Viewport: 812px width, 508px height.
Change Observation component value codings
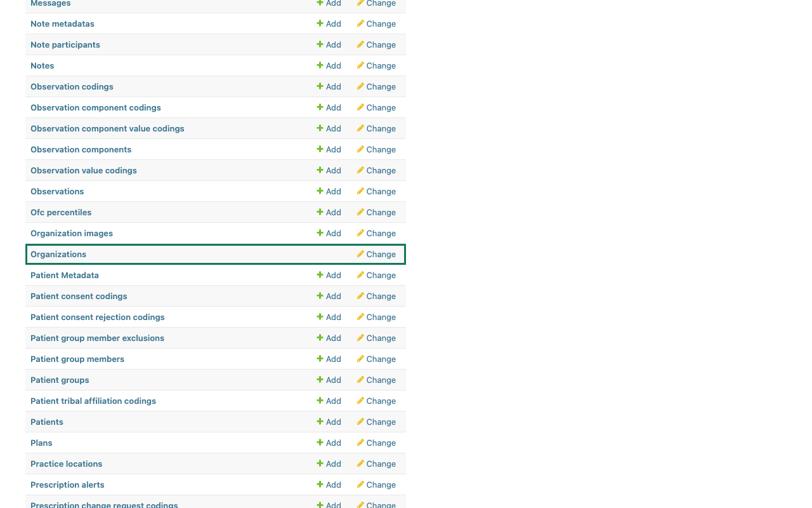pos(376,128)
